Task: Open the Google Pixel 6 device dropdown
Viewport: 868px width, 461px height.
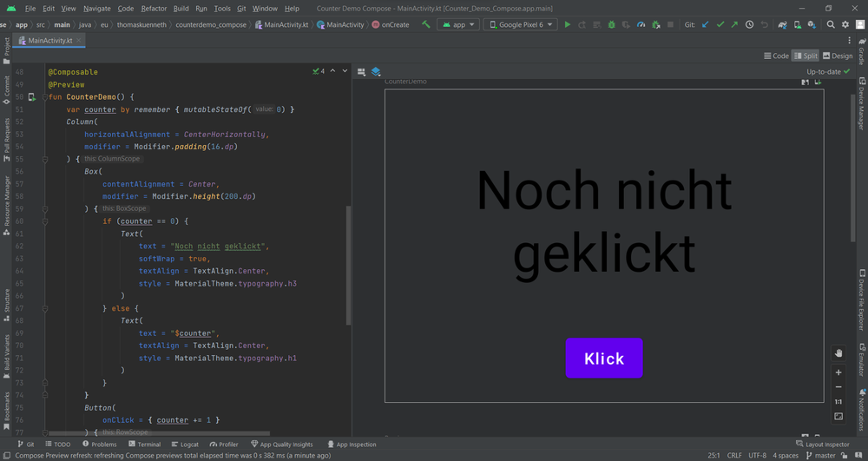Action: click(x=519, y=25)
